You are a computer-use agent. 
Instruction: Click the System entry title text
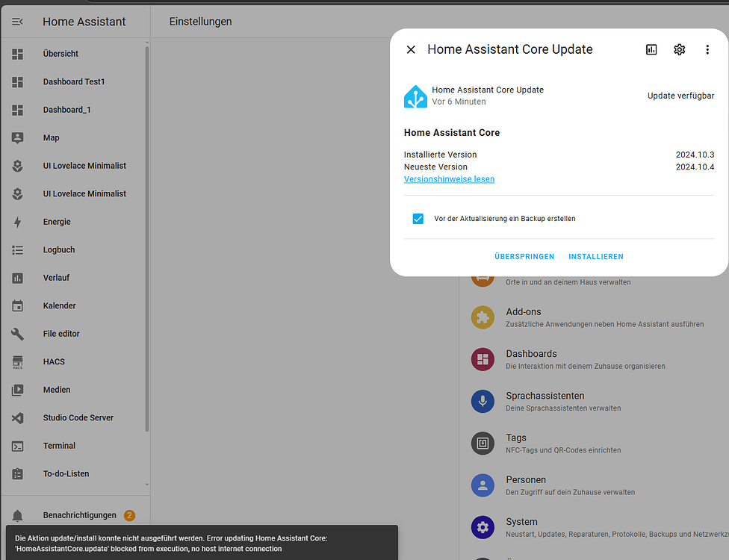[x=521, y=522]
